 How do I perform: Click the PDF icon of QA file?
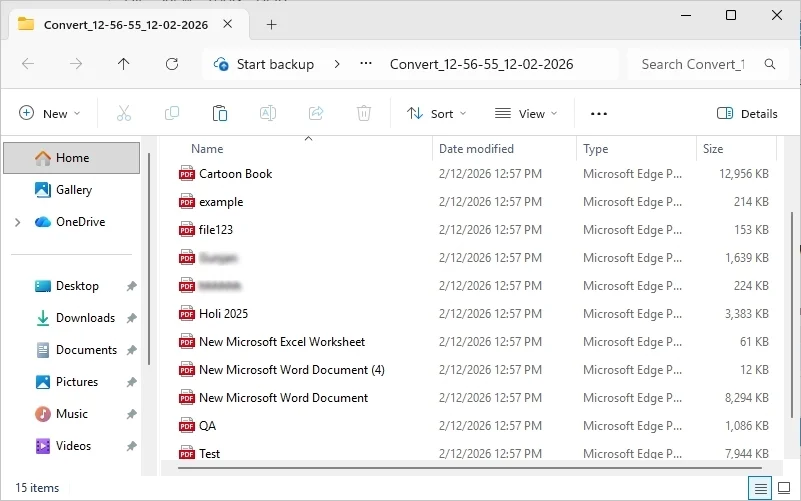tap(187, 425)
